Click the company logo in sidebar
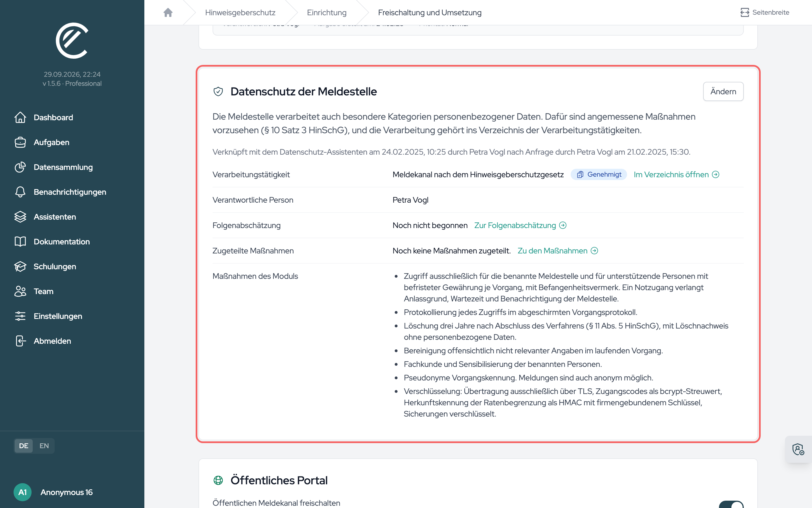Image resolution: width=812 pixels, height=508 pixels. point(72,41)
